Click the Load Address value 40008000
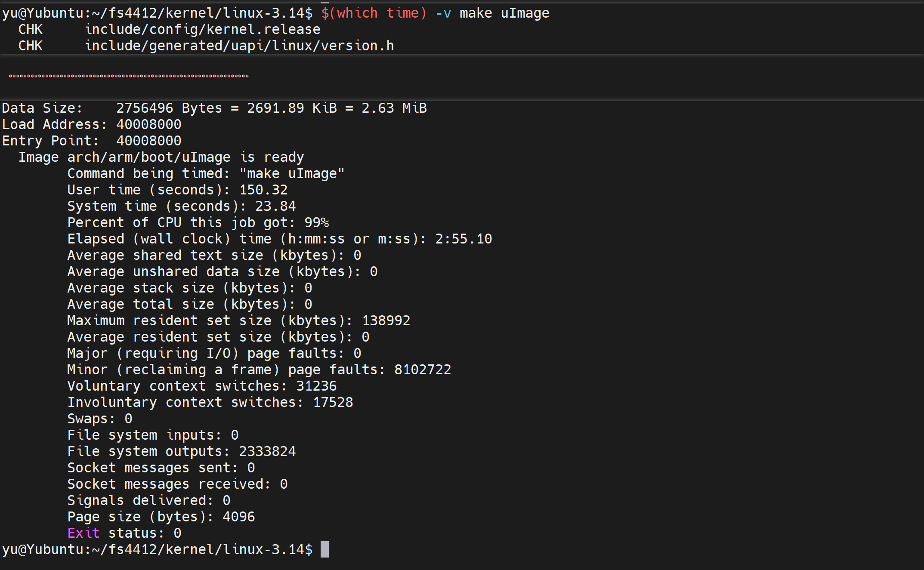 point(148,124)
